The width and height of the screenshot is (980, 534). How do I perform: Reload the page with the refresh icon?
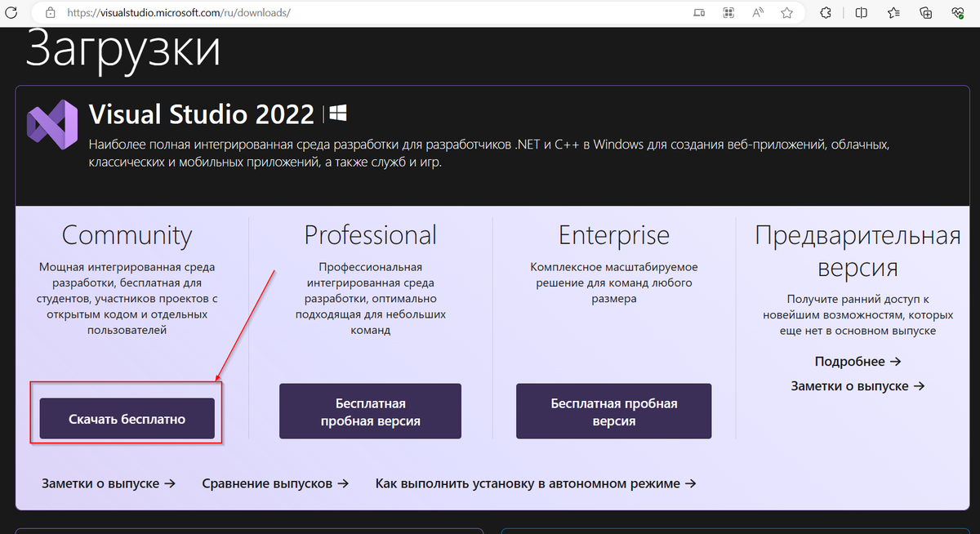[x=11, y=13]
